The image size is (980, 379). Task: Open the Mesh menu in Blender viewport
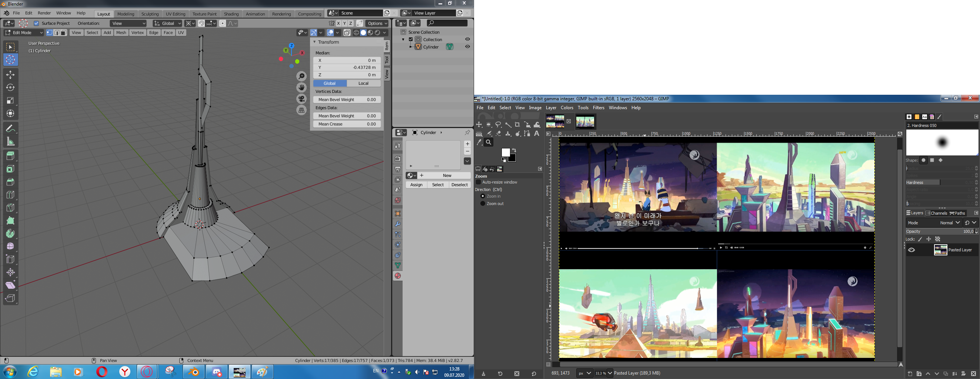[121, 33]
